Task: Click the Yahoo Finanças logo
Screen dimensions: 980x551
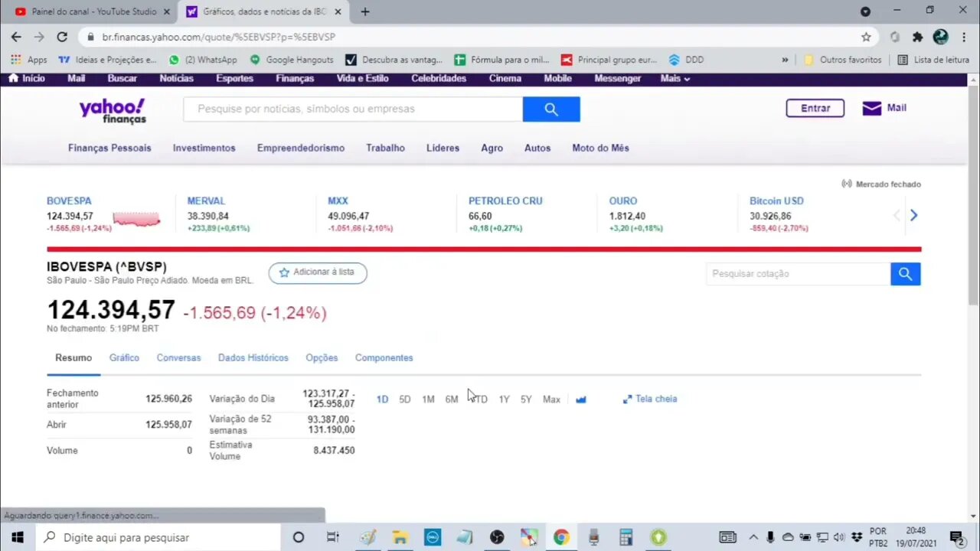Action: point(113,110)
